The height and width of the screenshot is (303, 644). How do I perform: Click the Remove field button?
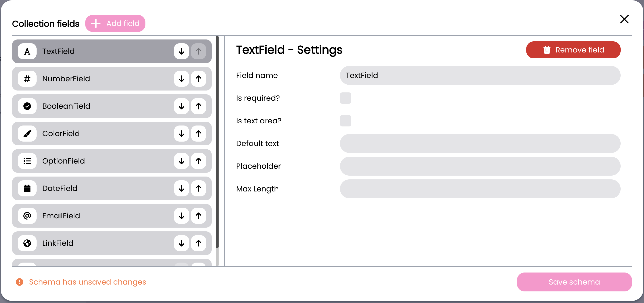click(573, 50)
